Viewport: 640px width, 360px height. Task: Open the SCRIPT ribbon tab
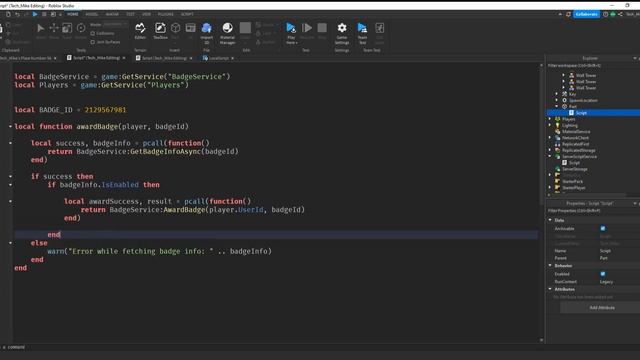(187, 14)
